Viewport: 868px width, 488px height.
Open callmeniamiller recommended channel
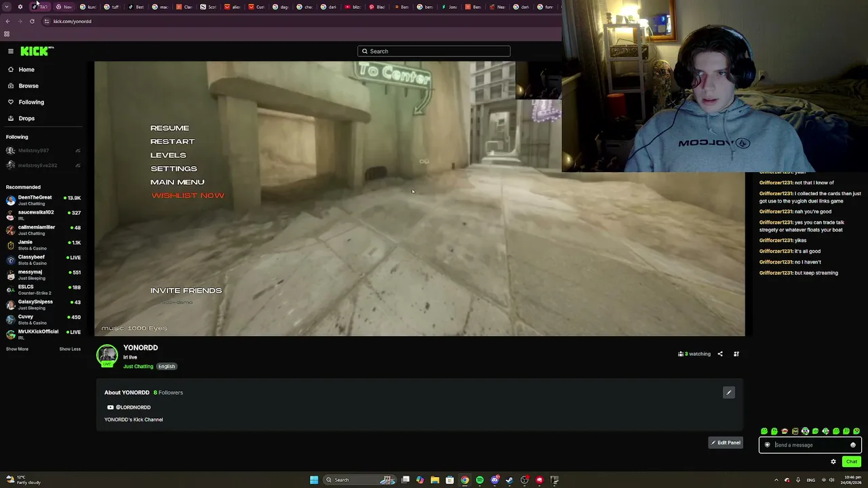pyautogui.click(x=43, y=230)
